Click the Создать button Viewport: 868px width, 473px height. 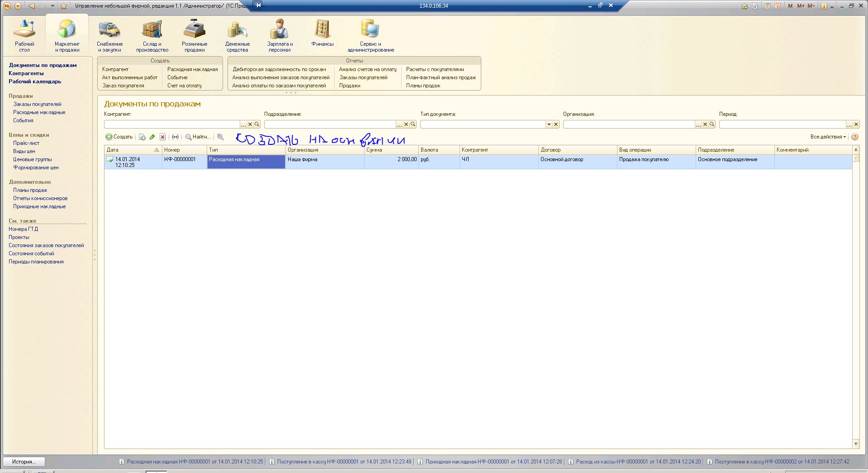click(119, 137)
